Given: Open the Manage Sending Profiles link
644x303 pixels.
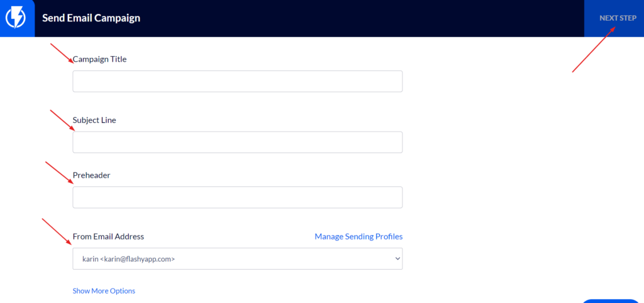Looking at the screenshot, I should (358, 236).
